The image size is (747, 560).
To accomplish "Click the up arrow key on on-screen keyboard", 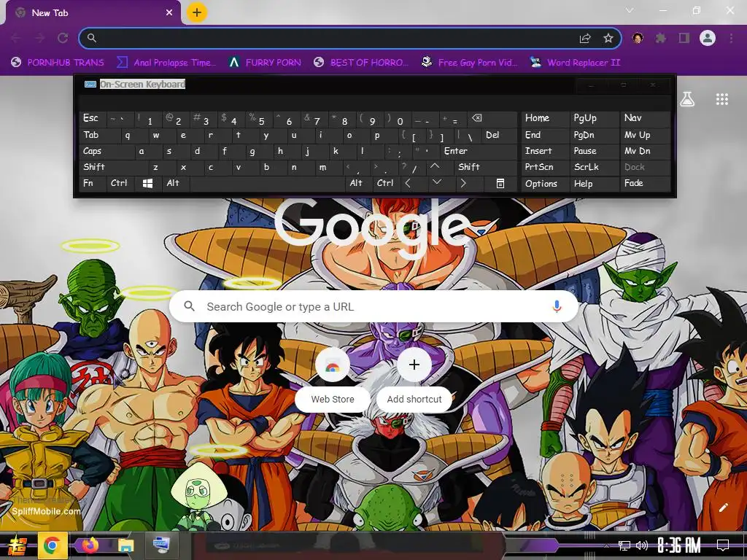I will [x=435, y=167].
